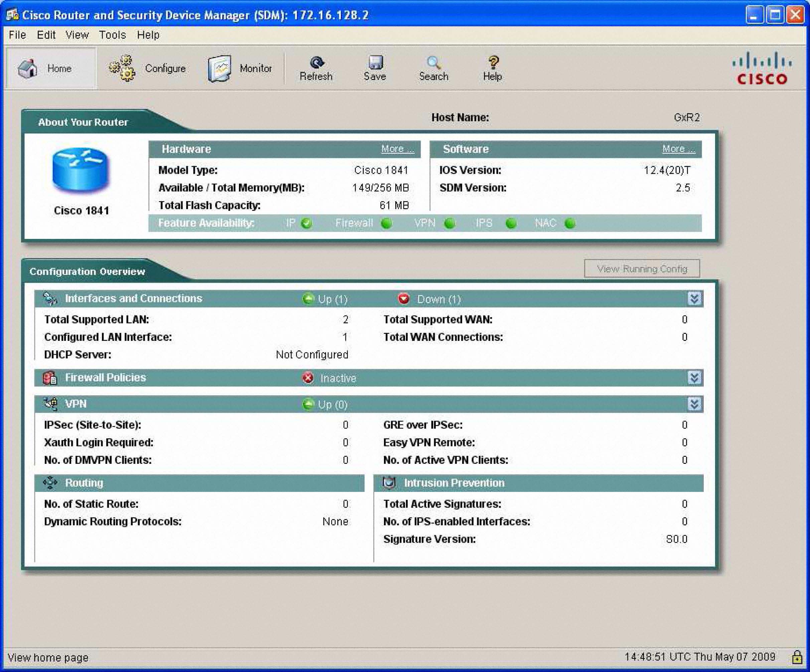810x672 pixels.
Task: Open the Tools menu
Action: pos(112,35)
